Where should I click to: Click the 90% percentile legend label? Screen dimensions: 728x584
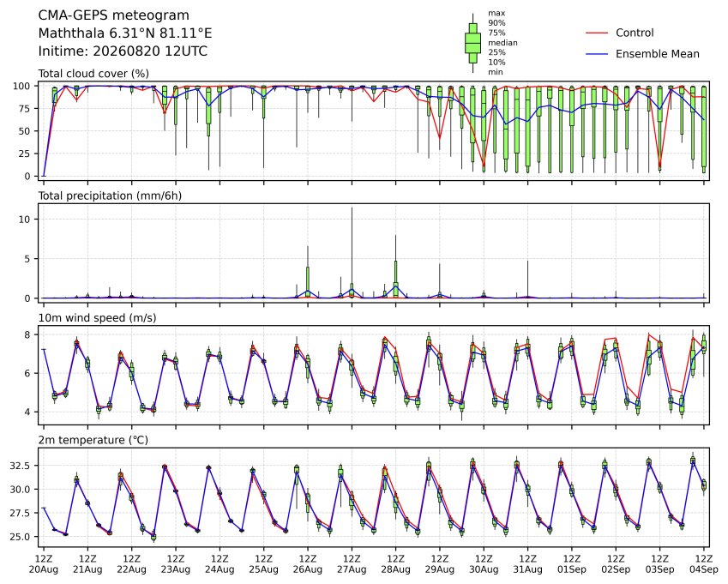[x=496, y=23]
